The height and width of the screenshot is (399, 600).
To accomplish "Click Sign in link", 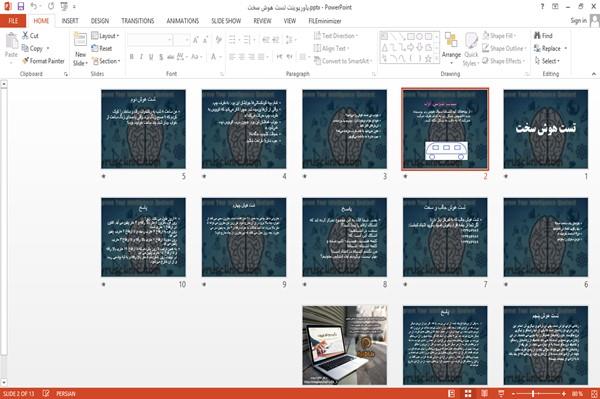I will tap(578, 21).
